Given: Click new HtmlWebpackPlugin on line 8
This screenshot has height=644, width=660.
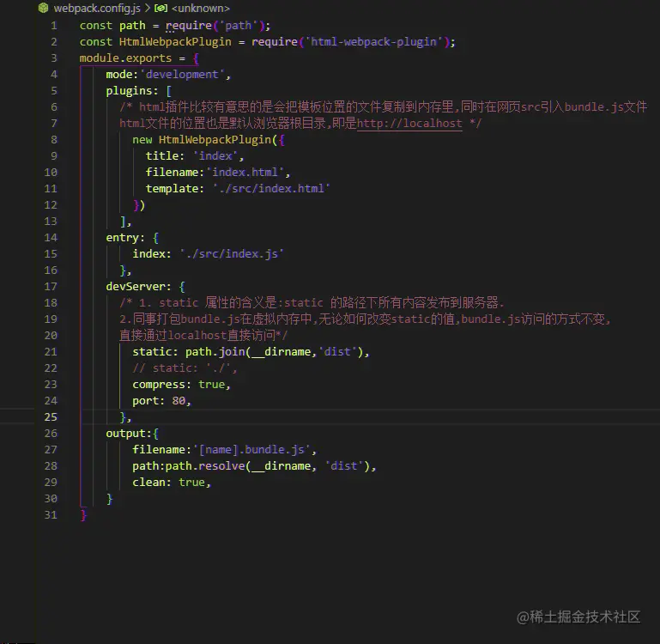Looking at the screenshot, I should pyautogui.click(x=202, y=140).
